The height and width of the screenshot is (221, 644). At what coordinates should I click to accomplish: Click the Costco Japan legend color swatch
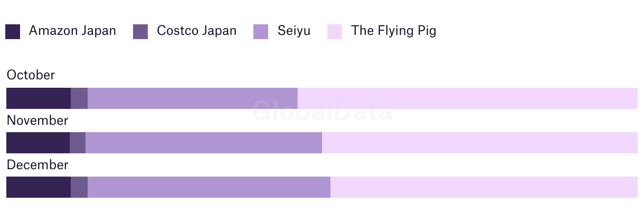[140, 32]
